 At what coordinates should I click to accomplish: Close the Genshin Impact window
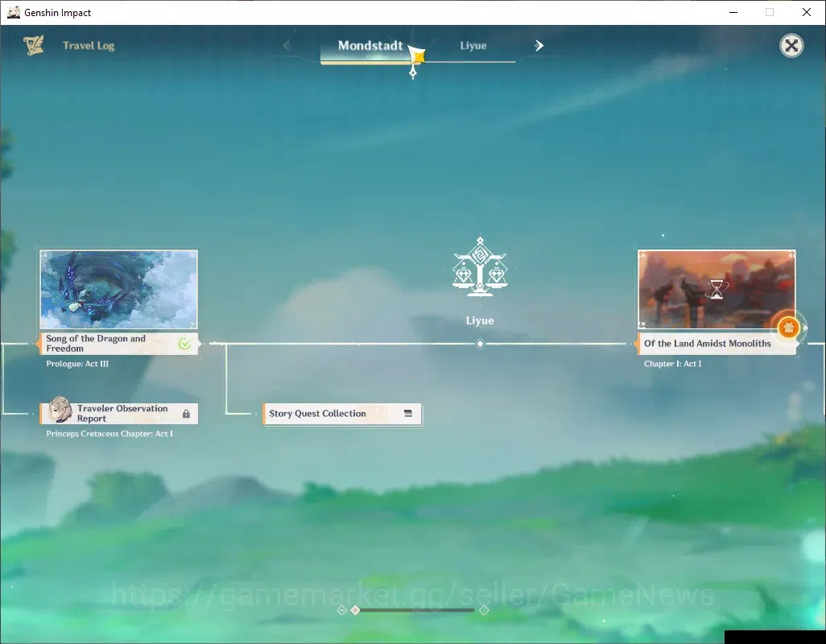pyautogui.click(x=807, y=12)
